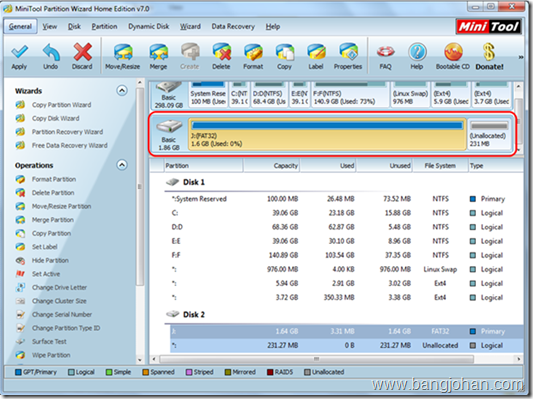Click Hide Partition operation
The width and height of the screenshot is (533, 399).
pos(50,260)
